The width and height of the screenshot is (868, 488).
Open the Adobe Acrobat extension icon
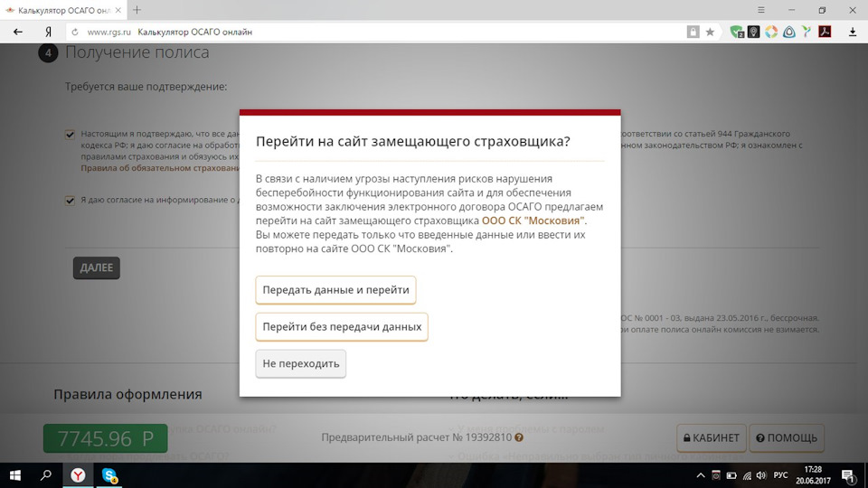tap(825, 33)
